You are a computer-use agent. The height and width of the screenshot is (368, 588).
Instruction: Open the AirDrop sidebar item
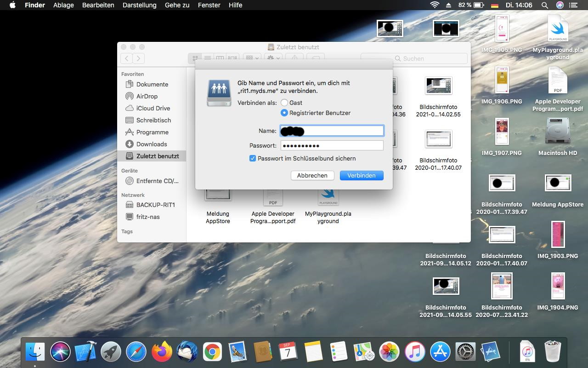[147, 96]
